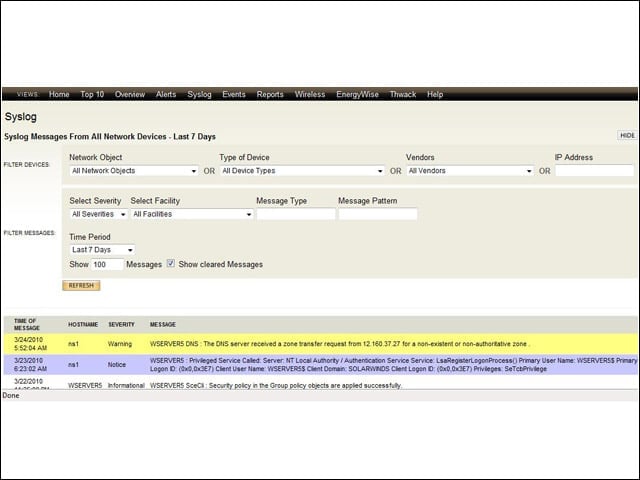
Task: Expand the All Vendors dropdown
Action: pos(470,171)
